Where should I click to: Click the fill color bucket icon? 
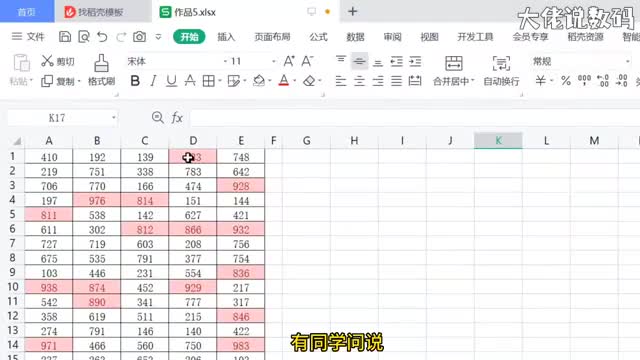click(259, 81)
